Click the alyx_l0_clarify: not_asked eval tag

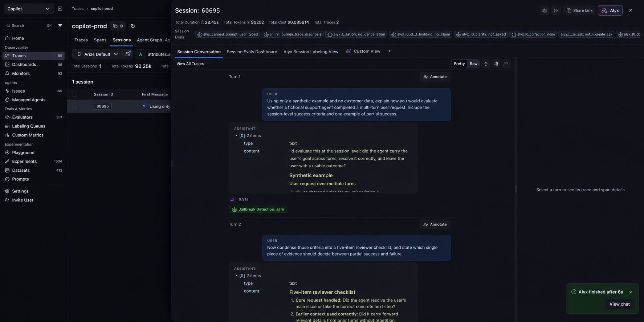coord(481,34)
